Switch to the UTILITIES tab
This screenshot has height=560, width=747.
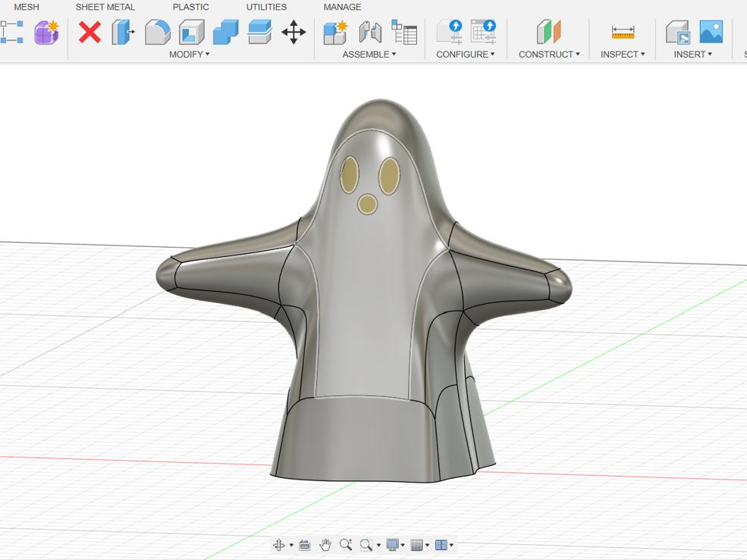pos(266,7)
